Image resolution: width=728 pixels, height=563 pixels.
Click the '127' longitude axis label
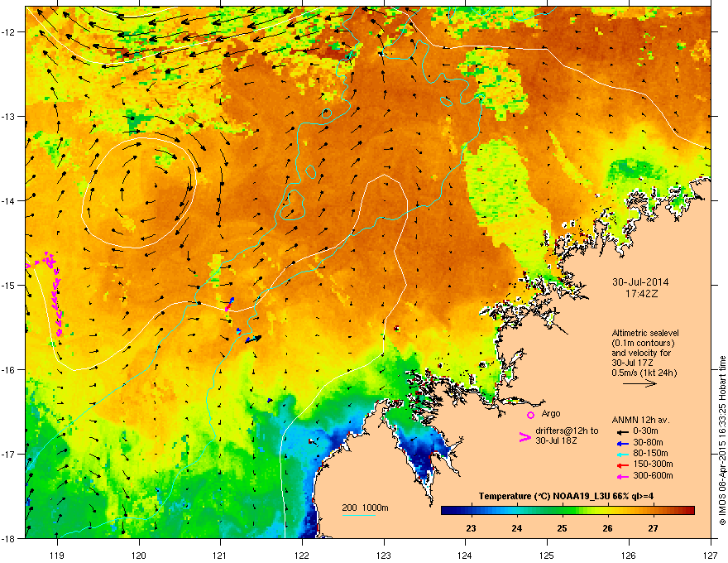click(711, 555)
